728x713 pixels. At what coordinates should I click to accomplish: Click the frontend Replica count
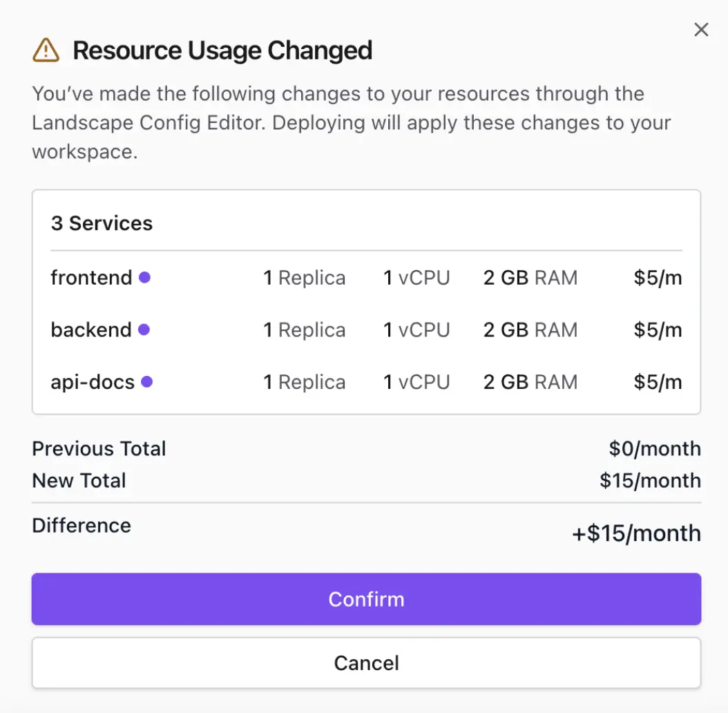[305, 278]
